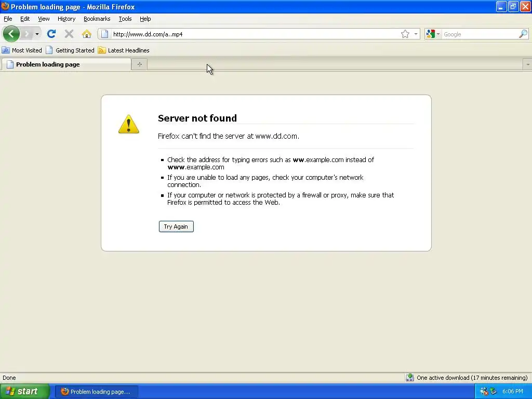
Task: Open the Tools menu
Action: pyautogui.click(x=125, y=19)
